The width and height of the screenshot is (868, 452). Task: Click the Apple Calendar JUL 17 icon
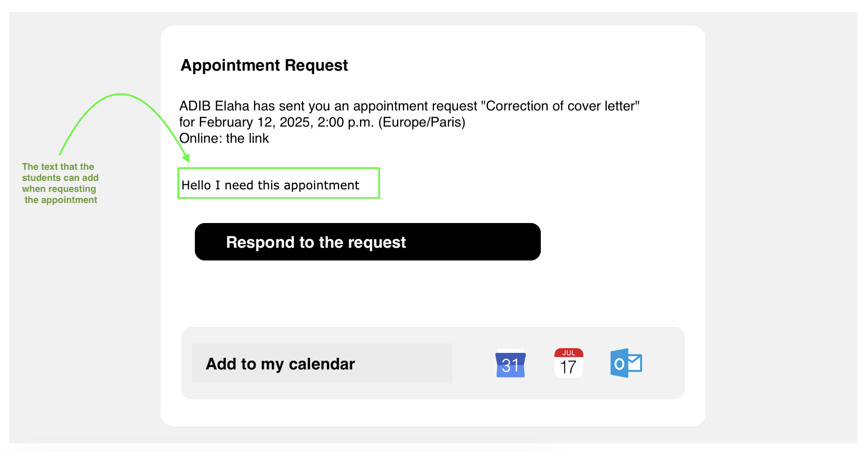tap(568, 363)
